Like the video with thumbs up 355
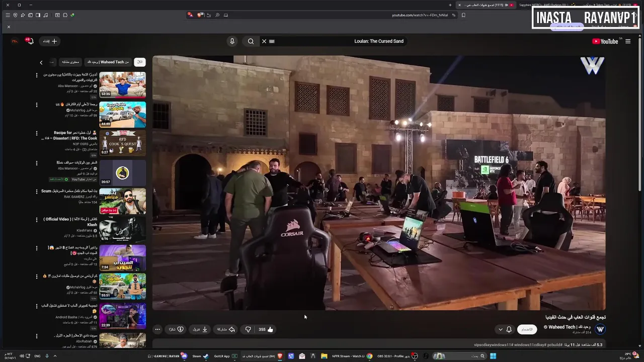 (266, 329)
